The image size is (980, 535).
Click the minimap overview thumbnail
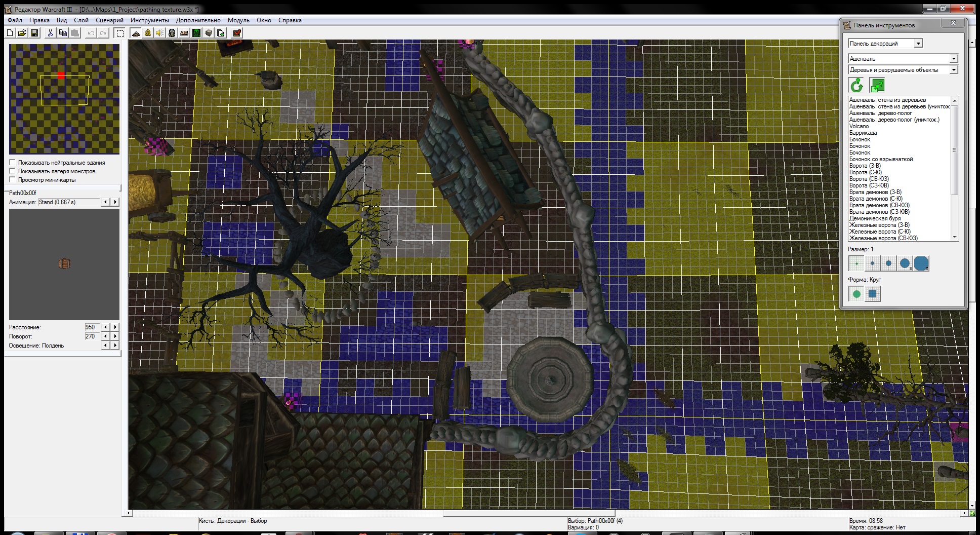click(64, 99)
